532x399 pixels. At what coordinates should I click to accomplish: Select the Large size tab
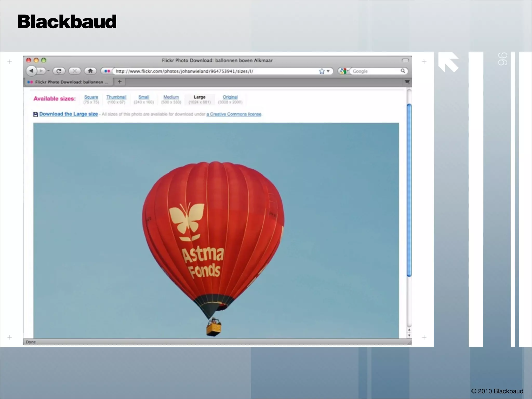(x=199, y=99)
